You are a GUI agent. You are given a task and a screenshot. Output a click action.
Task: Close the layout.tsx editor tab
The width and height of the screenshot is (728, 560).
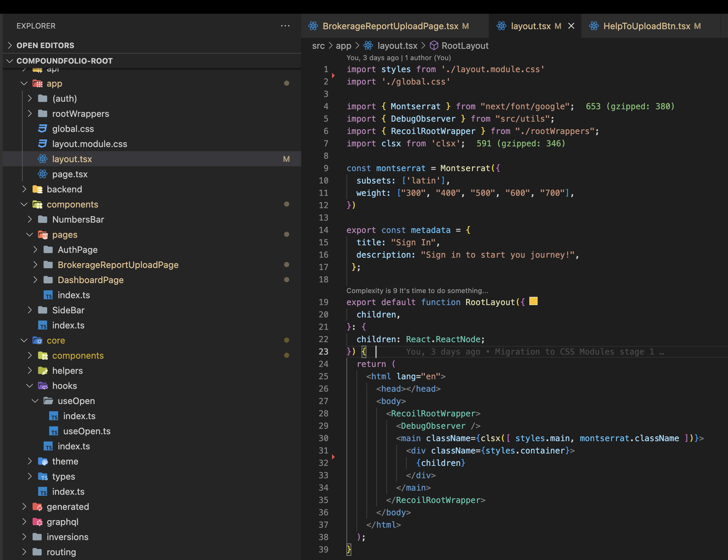coord(572,26)
